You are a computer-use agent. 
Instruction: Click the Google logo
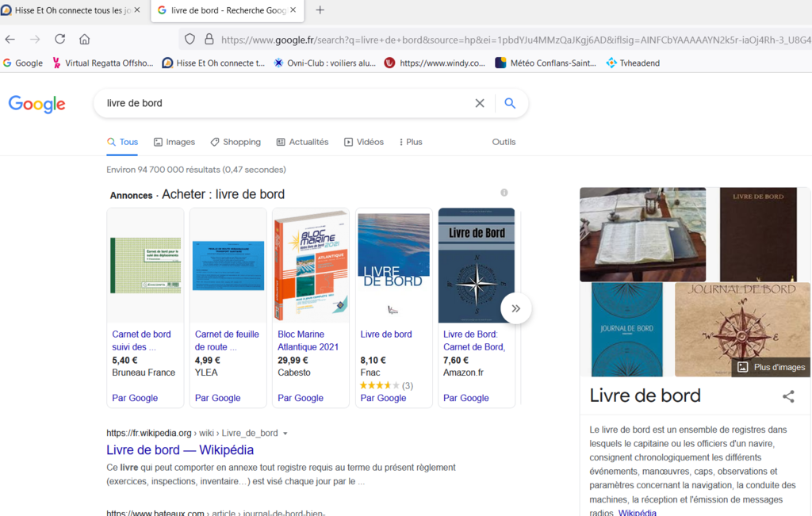pyautogui.click(x=36, y=104)
